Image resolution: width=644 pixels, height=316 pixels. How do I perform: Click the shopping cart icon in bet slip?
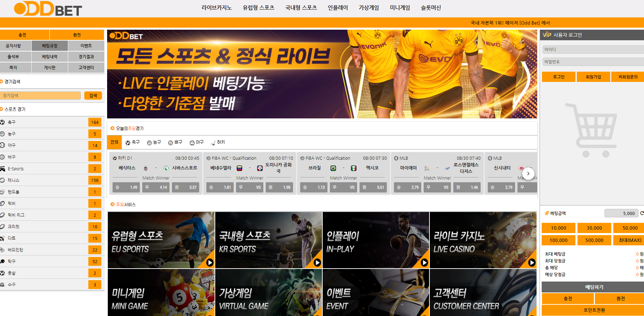592,130
